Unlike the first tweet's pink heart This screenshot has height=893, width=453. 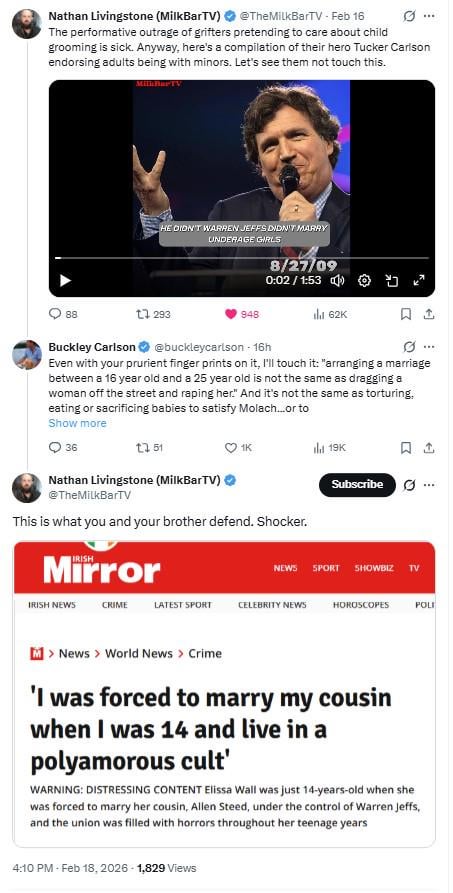click(x=230, y=314)
